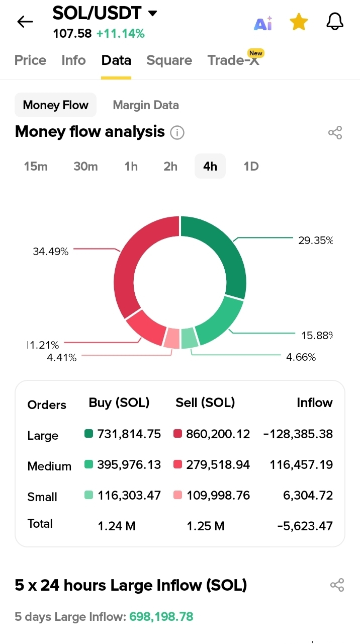The image size is (360, 644).
Task: Select the 15m timeframe
Action: tap(36, 167)
